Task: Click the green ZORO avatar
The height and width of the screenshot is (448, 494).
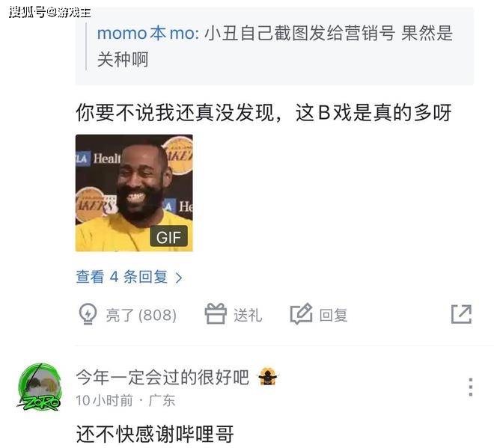Action: [39, 387]
